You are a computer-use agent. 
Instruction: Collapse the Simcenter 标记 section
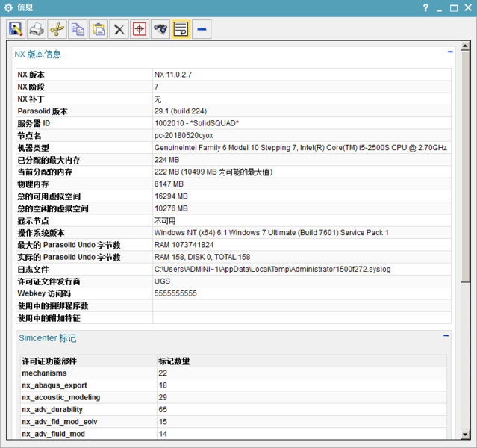coord(446,337)
